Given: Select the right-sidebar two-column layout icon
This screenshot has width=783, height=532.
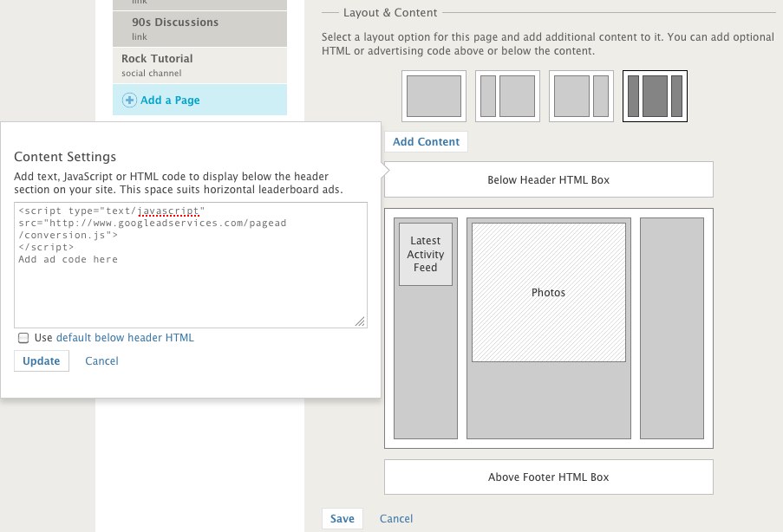Looking at the screenshot, I should (581, 96).
